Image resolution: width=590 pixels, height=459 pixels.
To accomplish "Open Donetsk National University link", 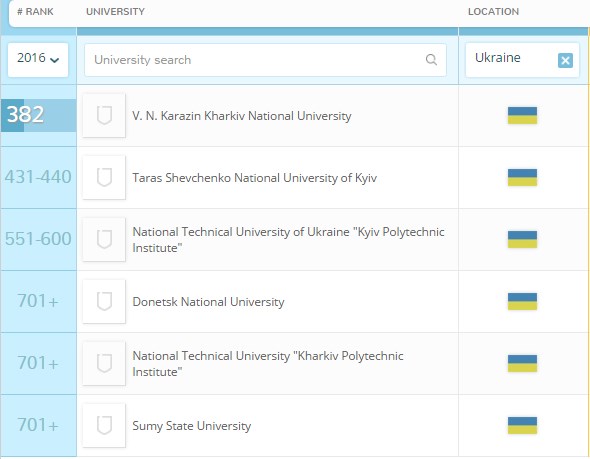I will point(208,302).
